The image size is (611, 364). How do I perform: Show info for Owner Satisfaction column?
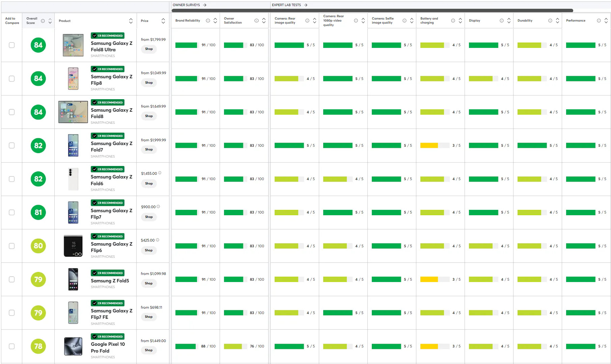256,21
